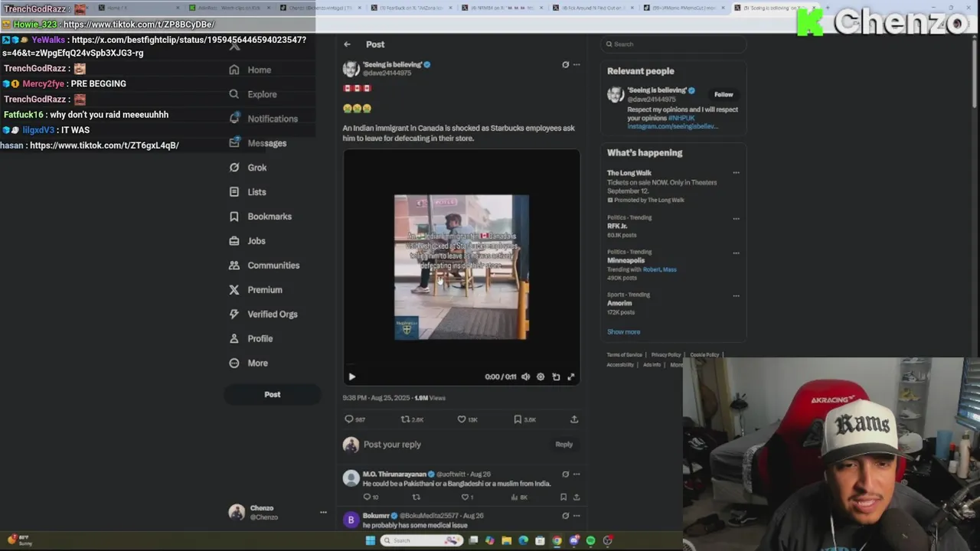Click the Windows taskbar Search box
The height and width of the screenshot is (551, 980).
[x=422, y=540]
